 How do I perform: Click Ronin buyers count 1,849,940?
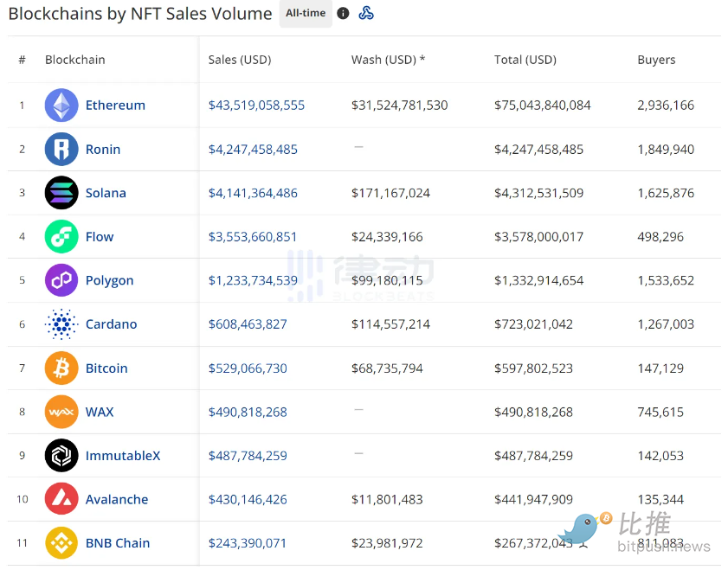coord(666,150)
